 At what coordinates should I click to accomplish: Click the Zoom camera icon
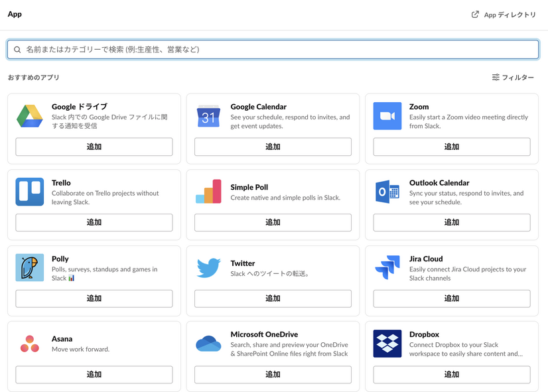pos(387,116)
